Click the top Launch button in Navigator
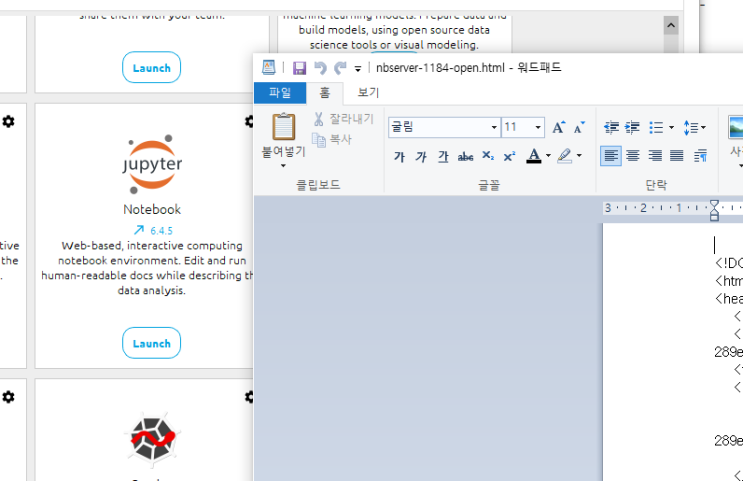Screen dimensions: 743x481 click(x=152, y=68)
